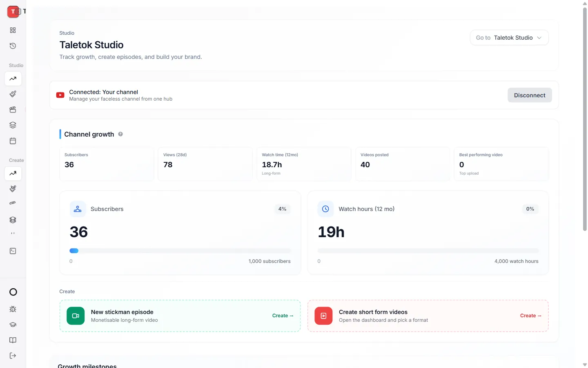Open the history clock icon in the sidebar
The width and height of the screenshot is (588, 368).
13,46
